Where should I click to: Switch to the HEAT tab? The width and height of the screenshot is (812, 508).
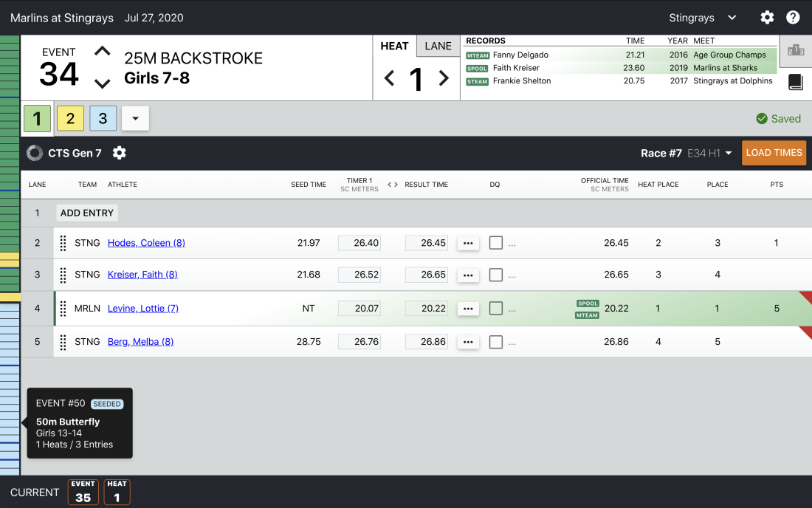pos(395,46)
